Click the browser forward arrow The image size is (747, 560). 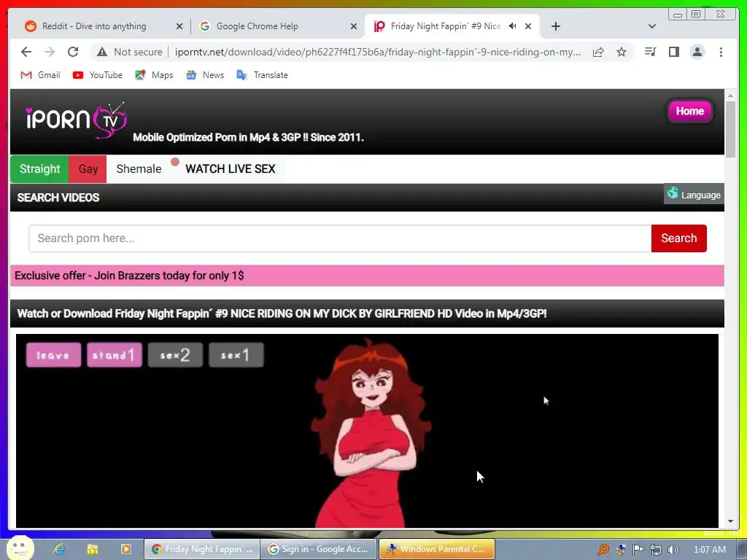[x=50, y=52]
